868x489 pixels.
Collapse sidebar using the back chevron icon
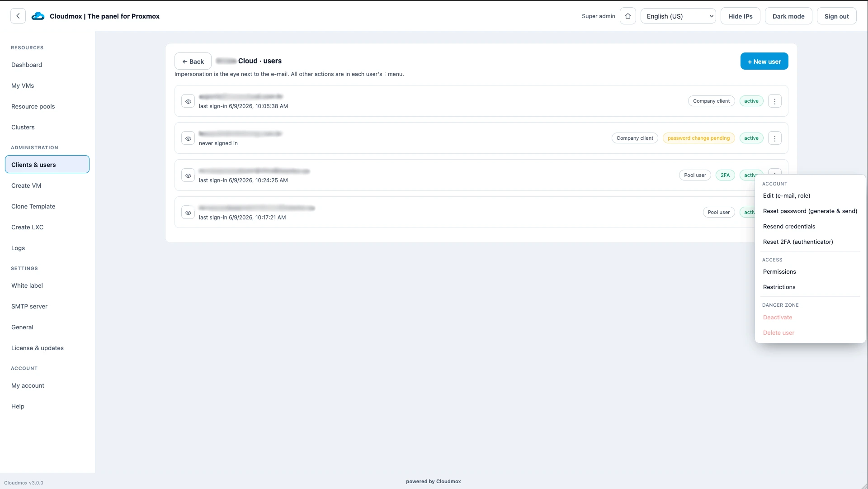(18, 16)
